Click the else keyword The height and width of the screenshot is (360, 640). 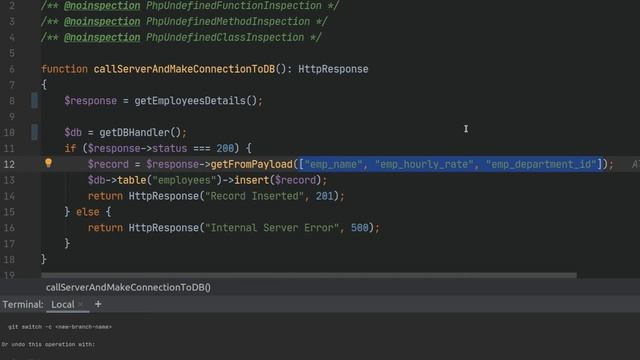87,212
